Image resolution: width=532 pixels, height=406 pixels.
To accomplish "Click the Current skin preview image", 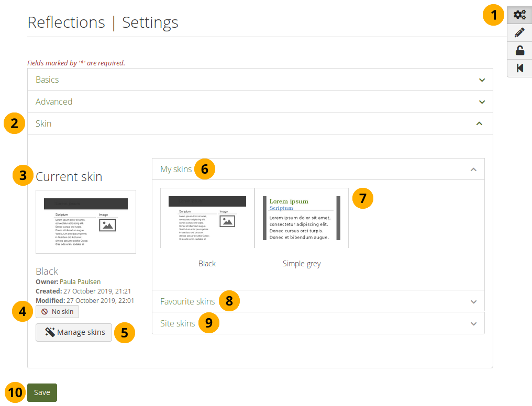I will [x=86, y=222].
